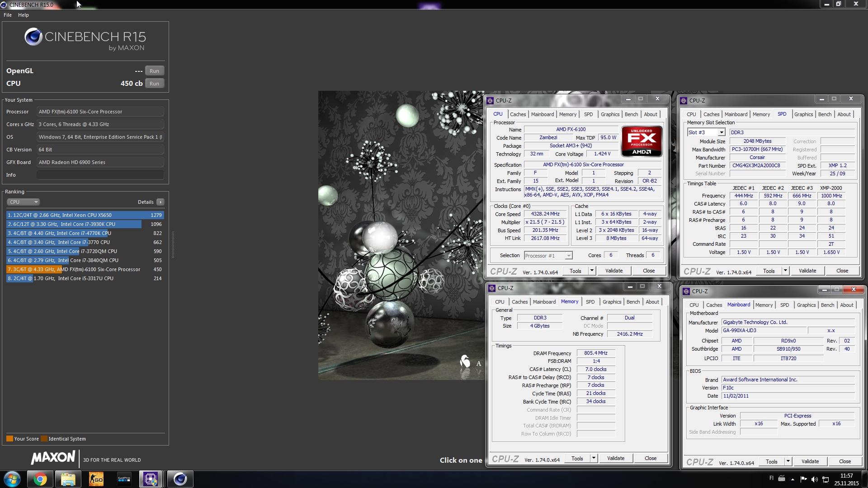Click the MAXON logo at the bottom
868x488 pixels.
pyautogui.click(x=53, y=458)
